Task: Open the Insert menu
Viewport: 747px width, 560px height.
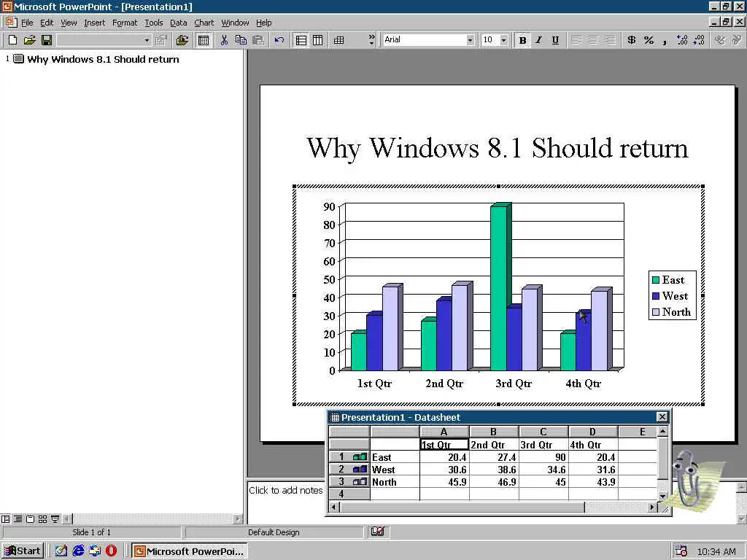Action: coord(94,23)
